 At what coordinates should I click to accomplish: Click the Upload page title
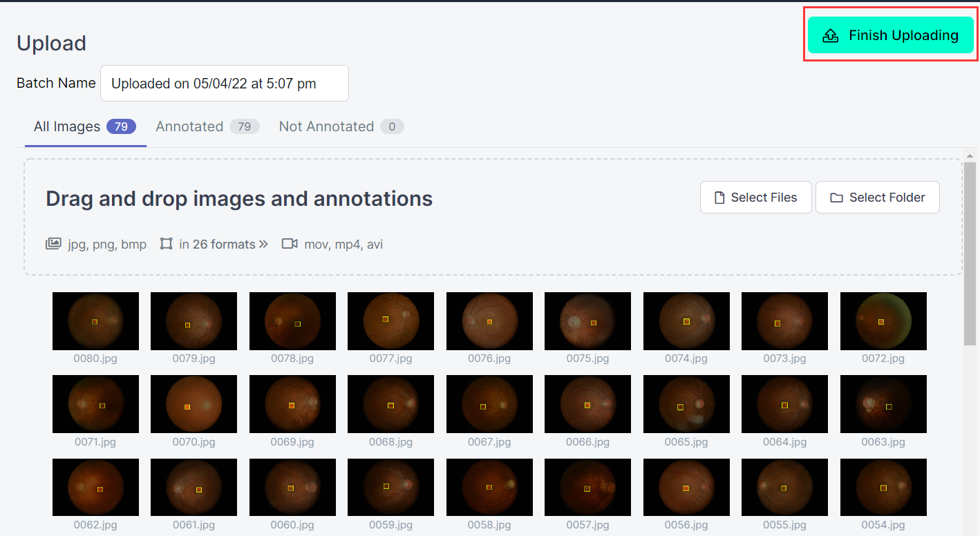point(51,44)
